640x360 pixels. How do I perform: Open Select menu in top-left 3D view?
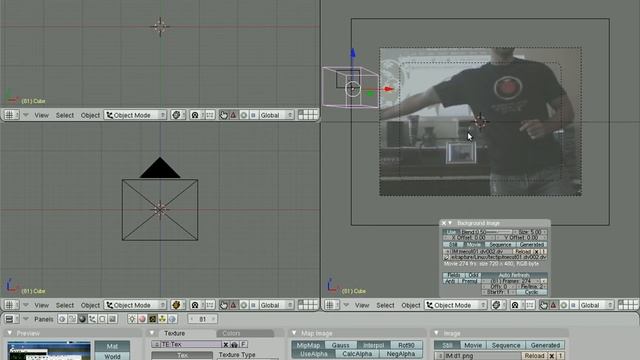click(65, 115)
